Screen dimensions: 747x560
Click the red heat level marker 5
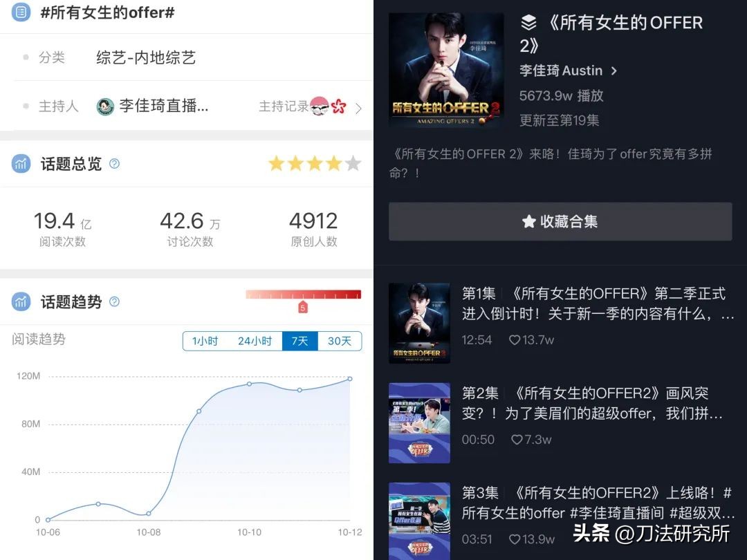(x=302, y=308)
